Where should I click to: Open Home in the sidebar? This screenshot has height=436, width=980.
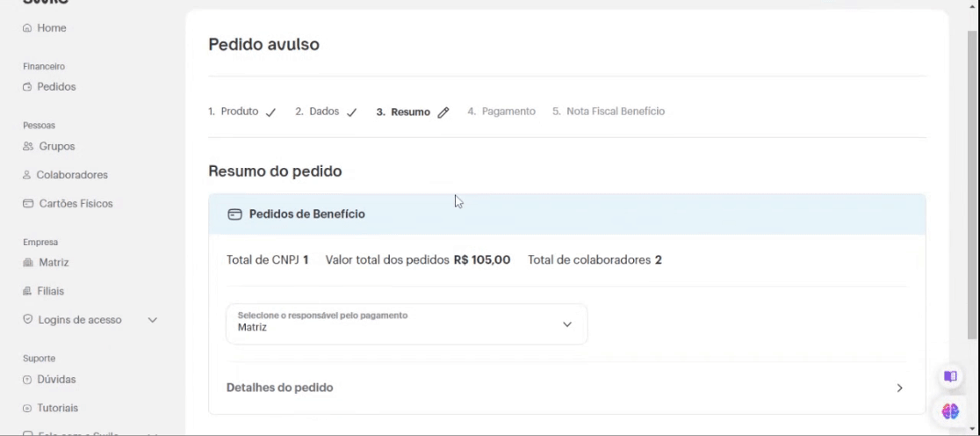click(x=45, y=28)
